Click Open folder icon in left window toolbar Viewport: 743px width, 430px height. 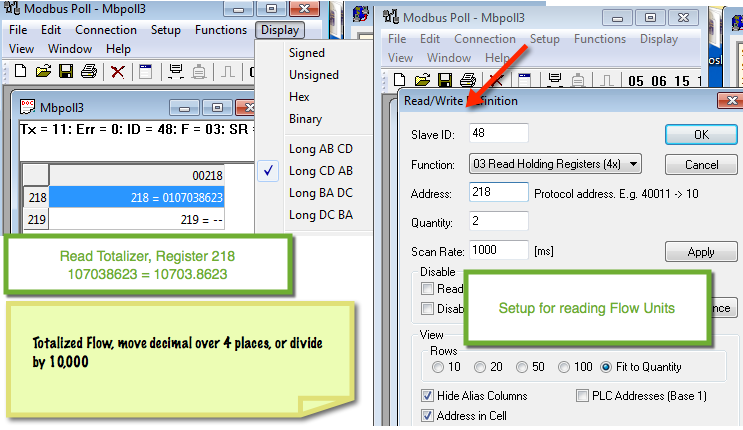[43, 72]
